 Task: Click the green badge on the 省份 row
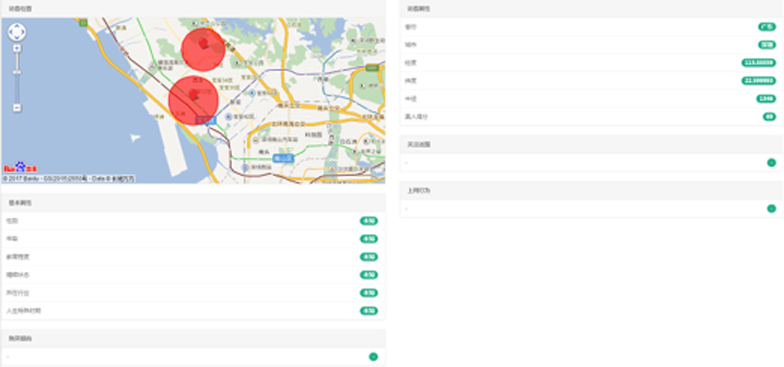(767, 27)
